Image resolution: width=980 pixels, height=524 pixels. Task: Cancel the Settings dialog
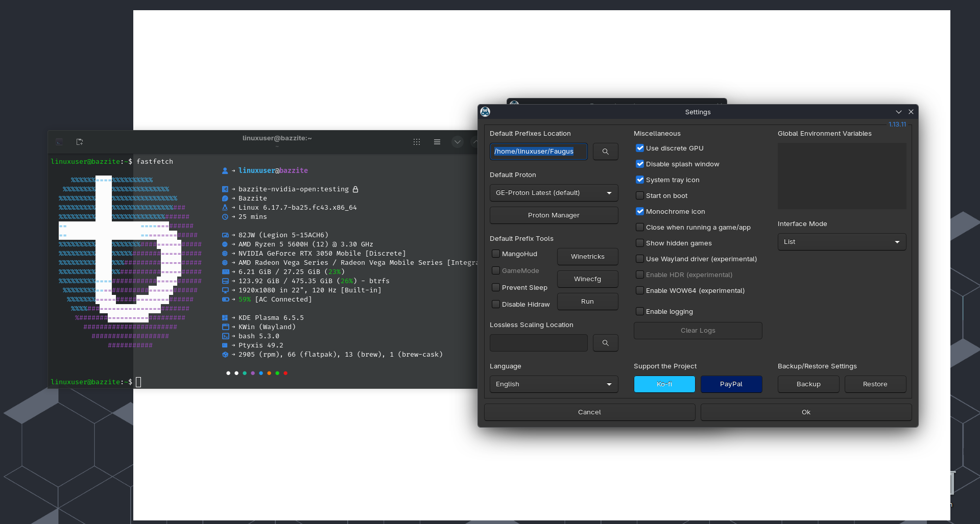coord(590,412)
